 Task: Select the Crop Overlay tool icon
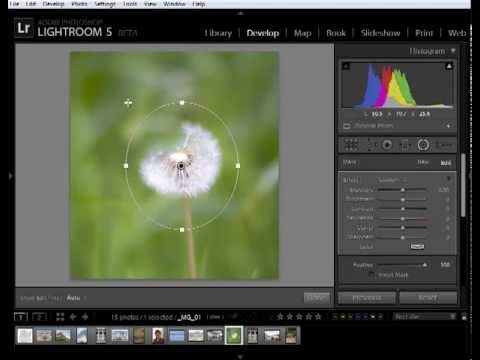point(351,145)
